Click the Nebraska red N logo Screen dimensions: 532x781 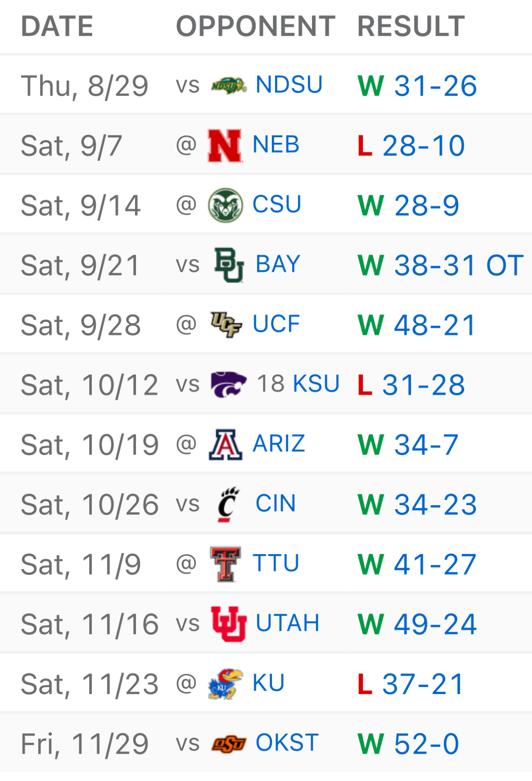click(x=224, y=145)
